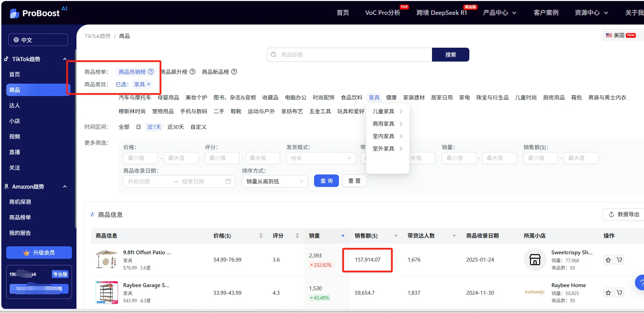644x313 pixels.
Task: Click the 查询 button
Action: 326,180
